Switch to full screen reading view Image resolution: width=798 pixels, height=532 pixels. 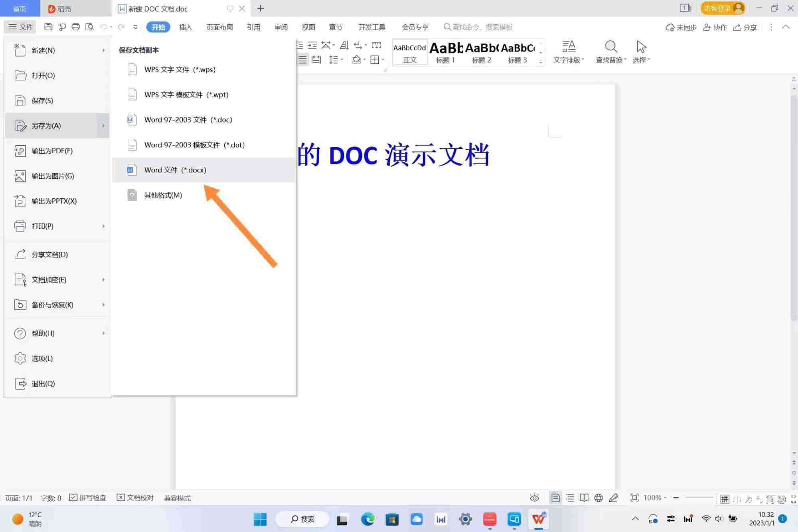click(x=584, y=498)
